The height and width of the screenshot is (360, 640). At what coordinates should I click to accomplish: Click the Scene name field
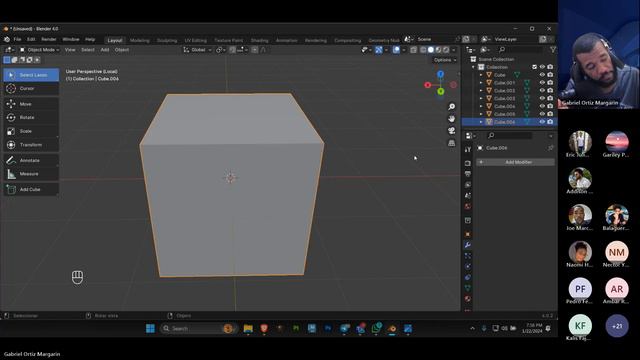(x=436, y=40)
